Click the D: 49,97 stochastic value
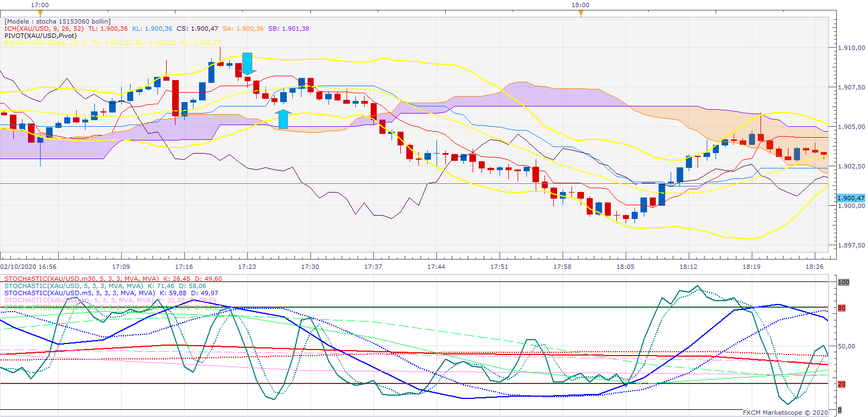The image size is (868, 417). pyautogui.click(x=205, y=293)
